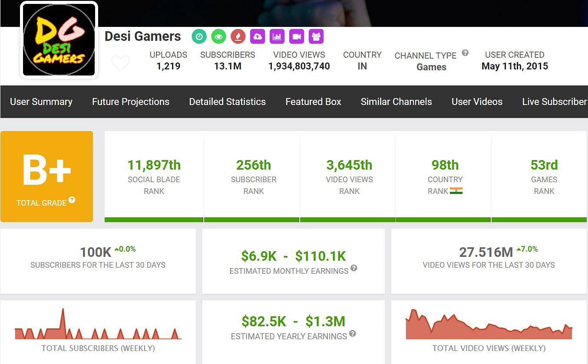Click the May 11th, 2015 creation date

[x=515, y=66]
